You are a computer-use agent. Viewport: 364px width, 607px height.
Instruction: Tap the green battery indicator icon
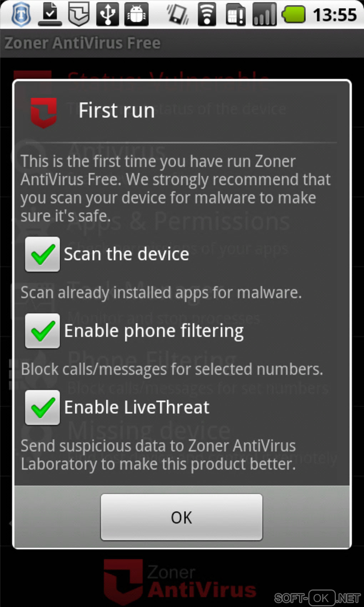(x=293, y=15)
